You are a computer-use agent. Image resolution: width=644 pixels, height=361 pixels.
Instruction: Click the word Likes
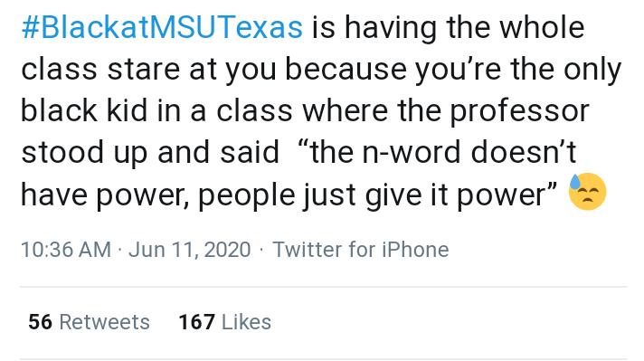pyautogui.click(x=246, y=321)
